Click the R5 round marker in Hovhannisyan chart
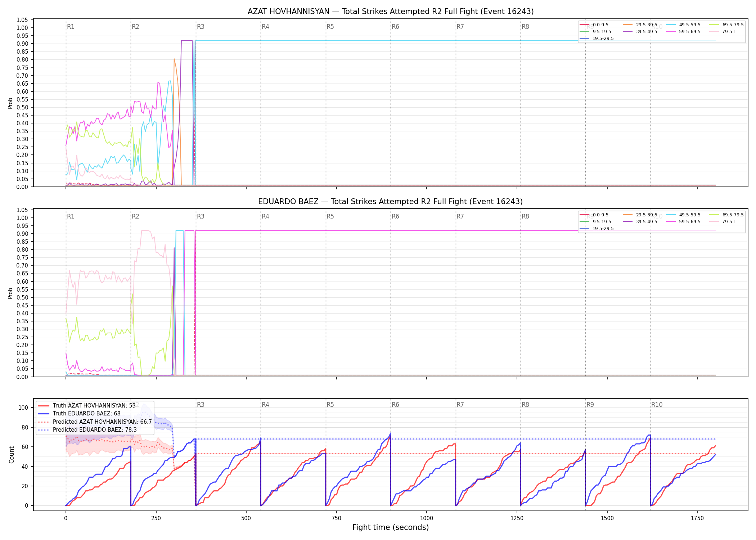 click(x=330, y=27)
